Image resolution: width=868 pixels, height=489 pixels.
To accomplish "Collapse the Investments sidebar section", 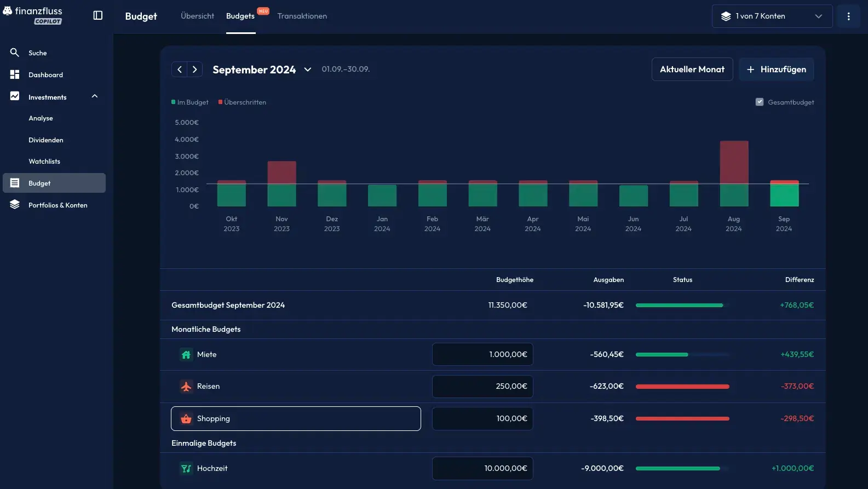I will [95, 96].
